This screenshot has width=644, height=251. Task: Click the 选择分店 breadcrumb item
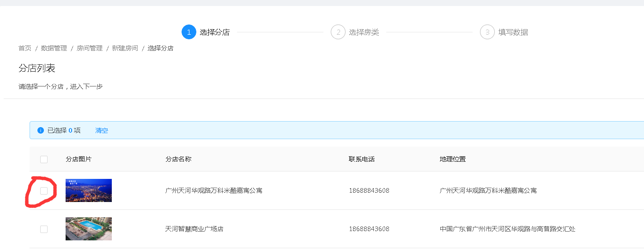click(x=161, y=48)
